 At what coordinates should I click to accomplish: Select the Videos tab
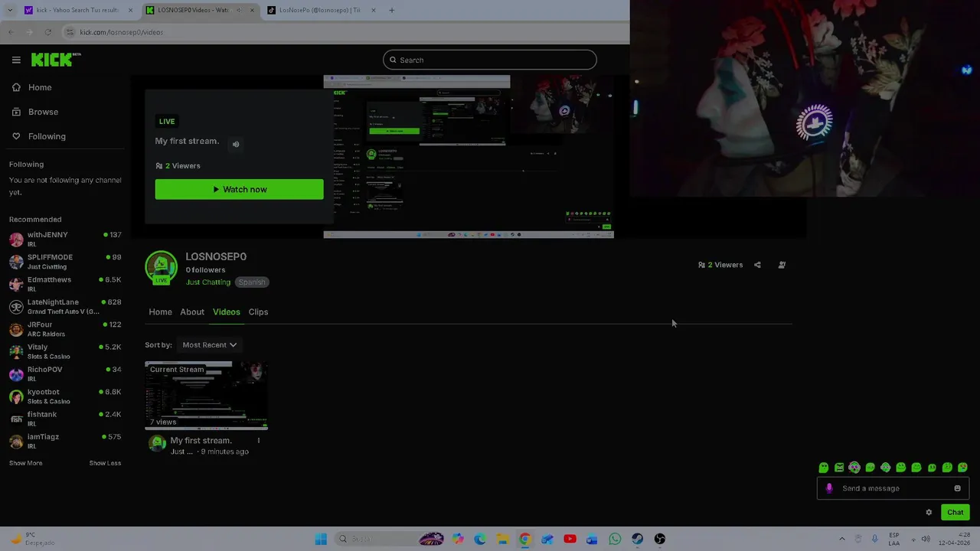tap(227, 311)
